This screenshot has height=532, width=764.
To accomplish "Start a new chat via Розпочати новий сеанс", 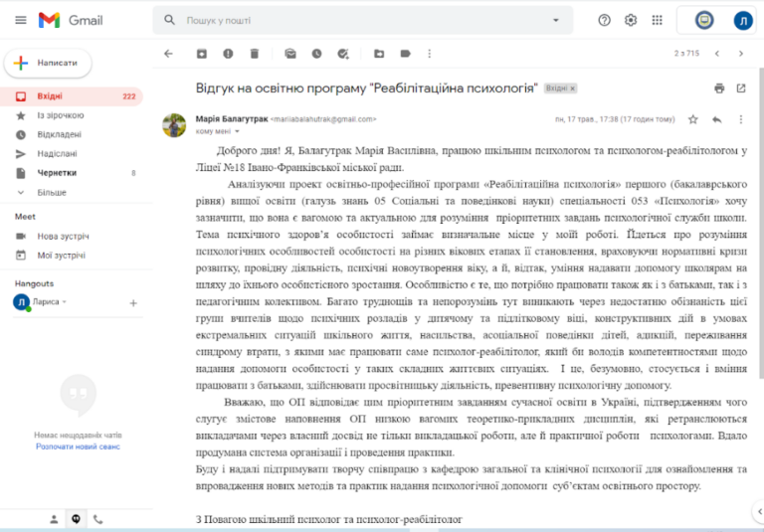I will (78, 446).
